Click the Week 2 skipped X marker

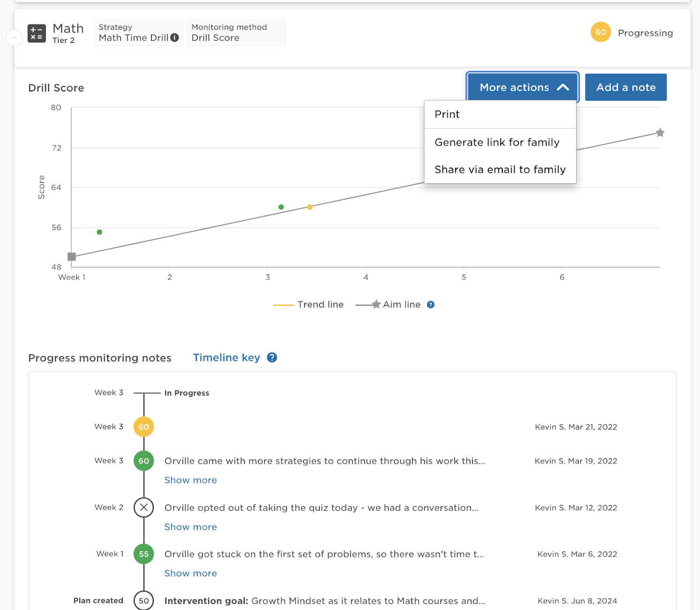point(143,508)
